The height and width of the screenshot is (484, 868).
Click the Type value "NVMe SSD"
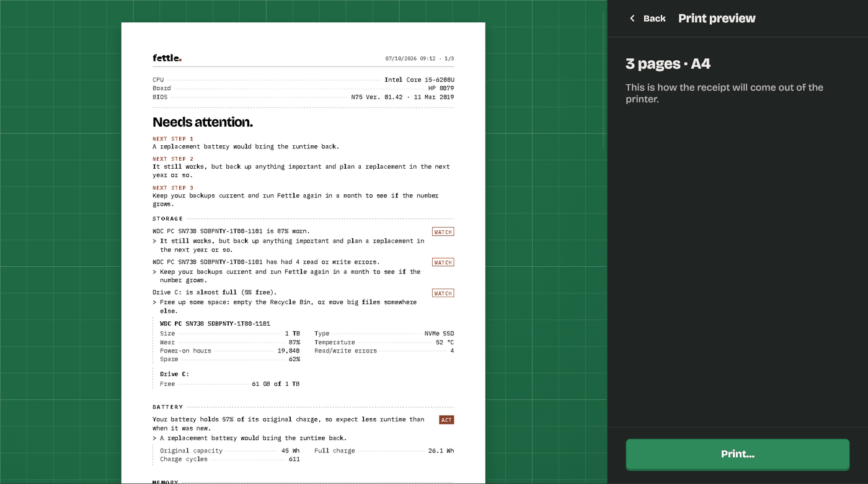point(439,334)
